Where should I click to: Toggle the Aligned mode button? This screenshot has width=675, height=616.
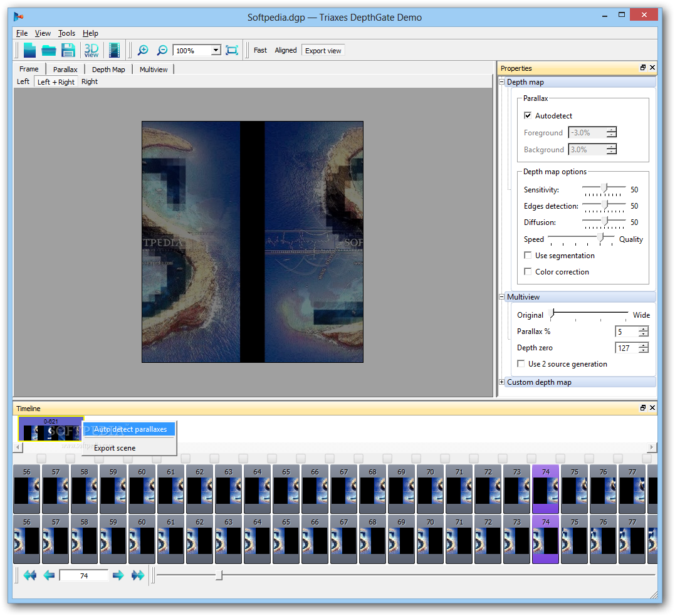coord(285,50)
